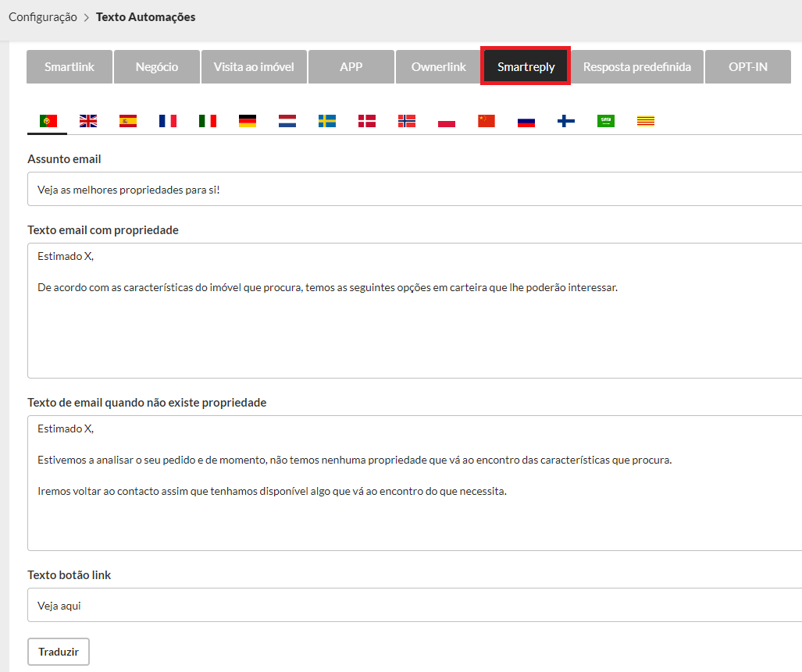
Task: Choose the German flag language
Action: (248, 121)
